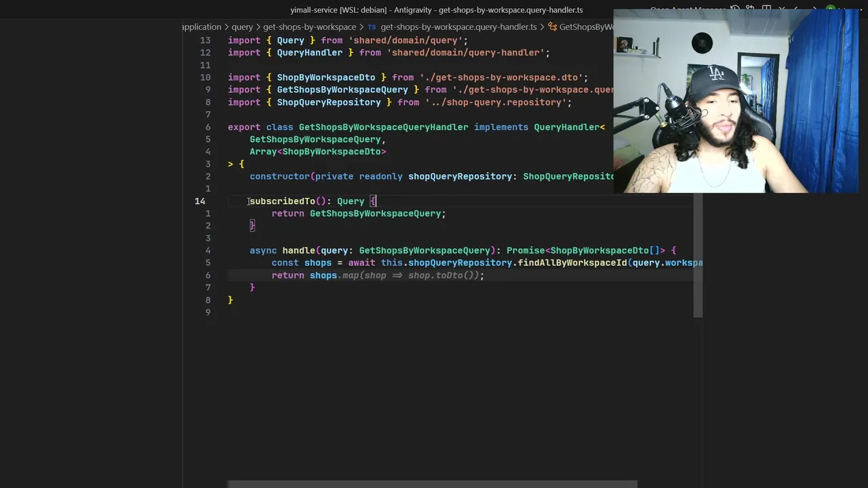Click the TS file icon in the breadcrumb
Screen dimensions: 868x488
pyautogui.click(x=372, y=27)
